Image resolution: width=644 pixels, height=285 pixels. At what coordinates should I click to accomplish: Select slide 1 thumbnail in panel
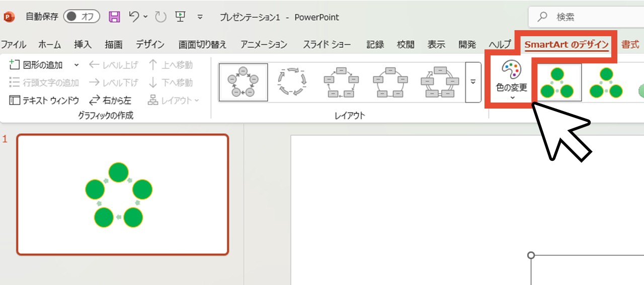122,195
